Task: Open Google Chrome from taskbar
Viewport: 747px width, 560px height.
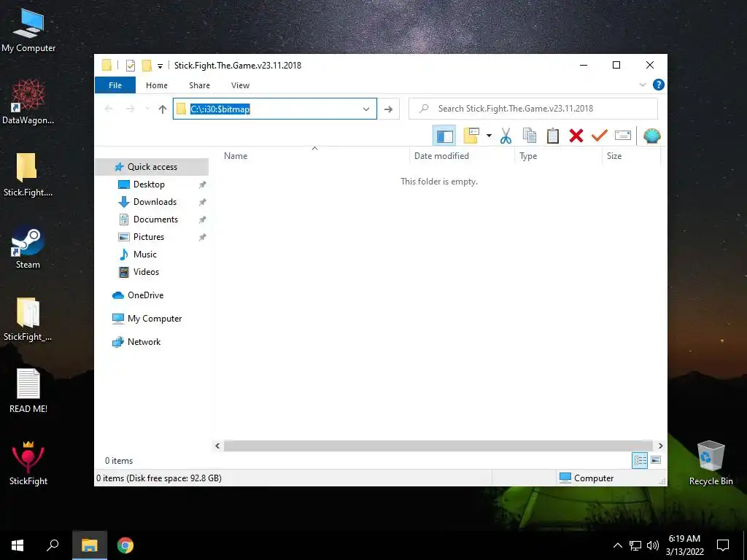Action: pyautogui.click(x=125, y=545)
